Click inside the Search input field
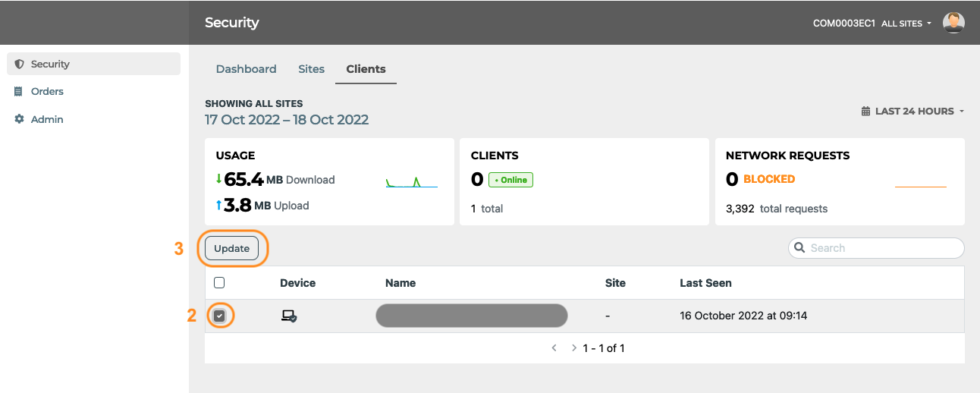Screen dimensions: 980x393 pyautogui.click(x=876, y=247)
